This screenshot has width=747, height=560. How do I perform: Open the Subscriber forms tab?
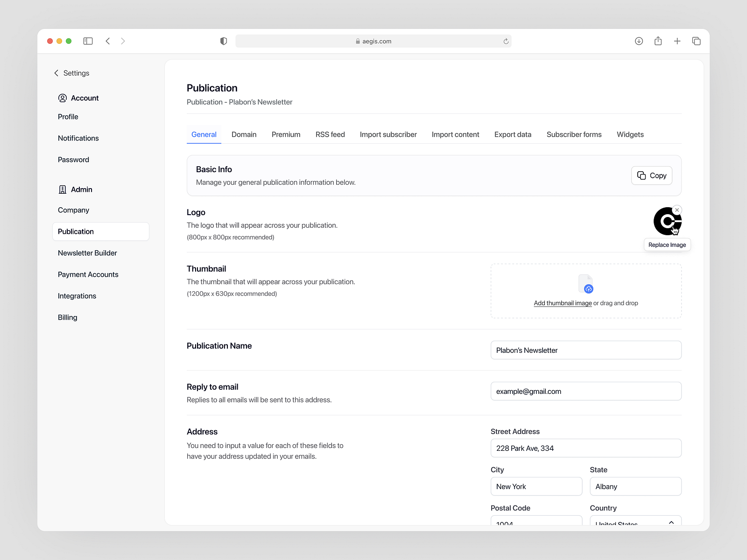click(574, 134)
